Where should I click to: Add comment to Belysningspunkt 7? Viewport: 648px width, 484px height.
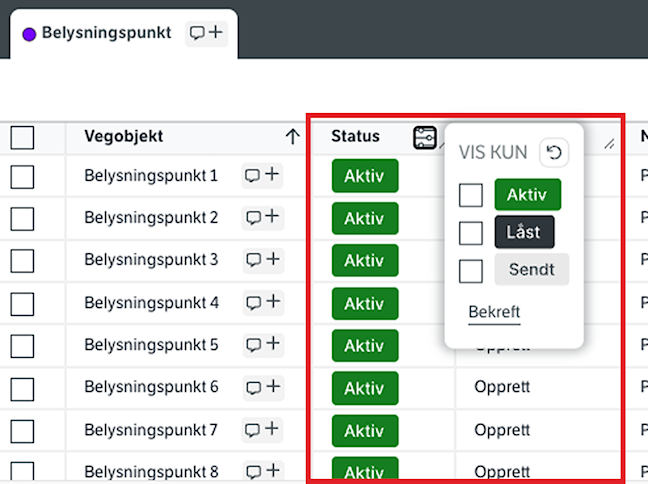point(262,430)
